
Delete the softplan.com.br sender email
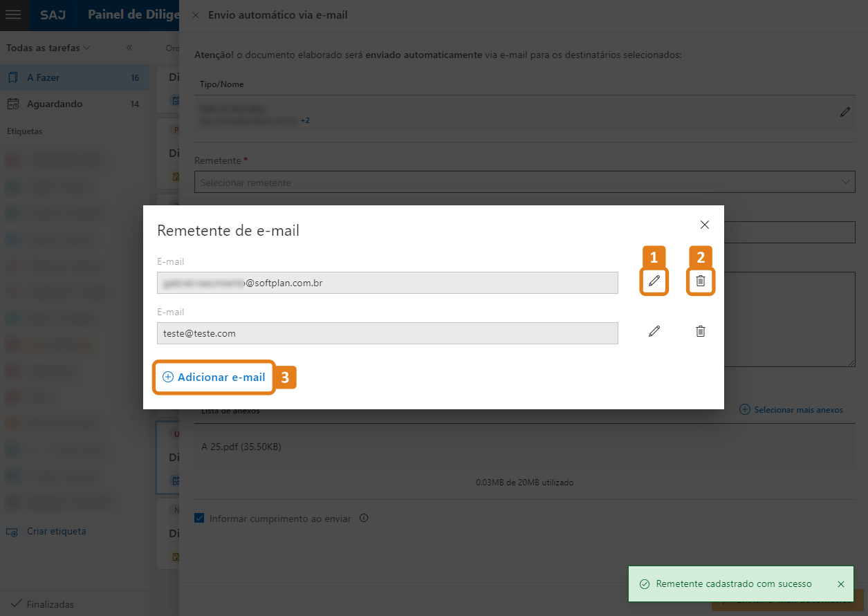(701, 281)
